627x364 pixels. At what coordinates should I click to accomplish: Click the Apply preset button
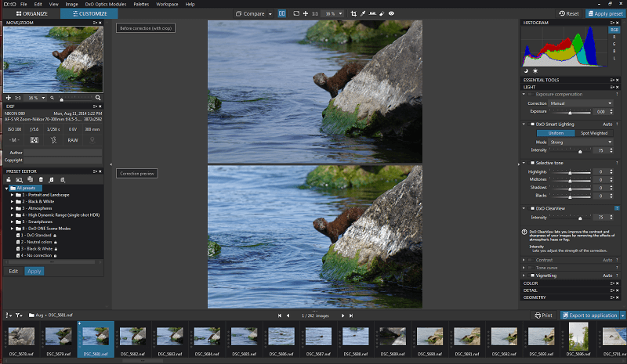tap(604, 13)
